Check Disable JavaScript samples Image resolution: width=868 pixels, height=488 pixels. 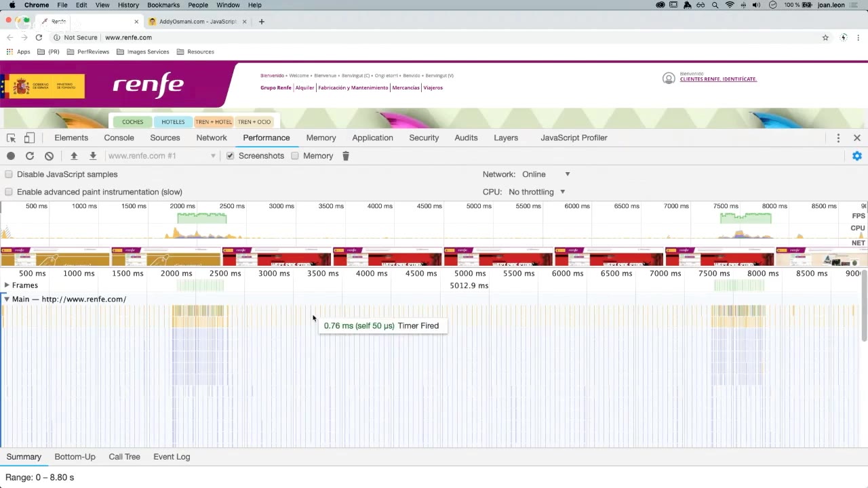(9, 174)
